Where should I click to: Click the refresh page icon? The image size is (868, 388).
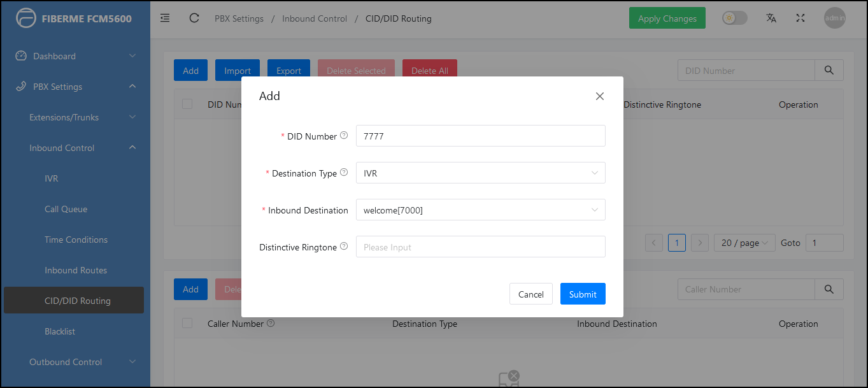tap(194, 18)
